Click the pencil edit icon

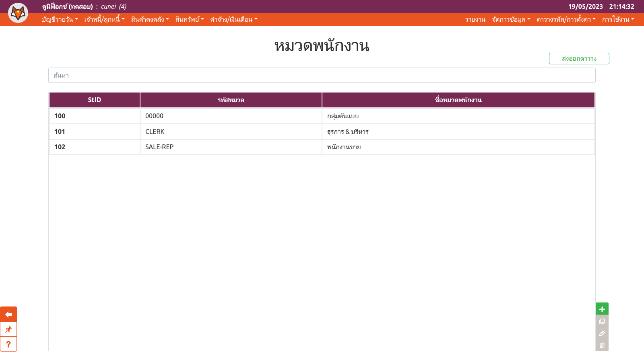click(x=602, y=333)
